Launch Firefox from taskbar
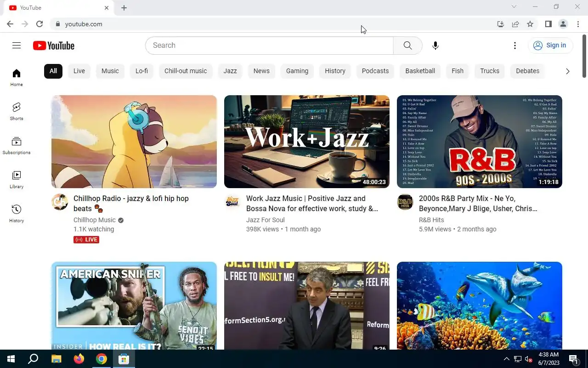The image size is (588, 368). coord(79,359)
